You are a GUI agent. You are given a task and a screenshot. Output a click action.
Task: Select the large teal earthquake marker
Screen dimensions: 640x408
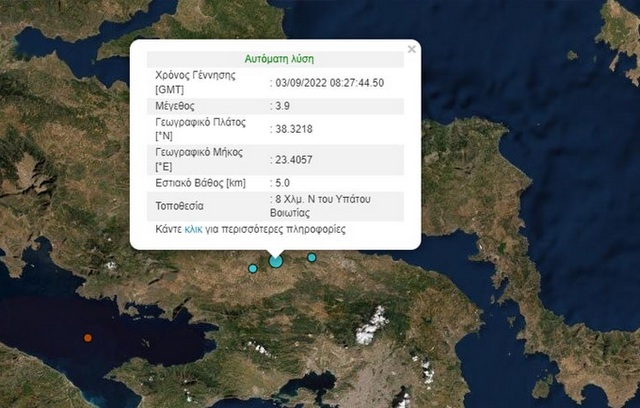[276, 261]
